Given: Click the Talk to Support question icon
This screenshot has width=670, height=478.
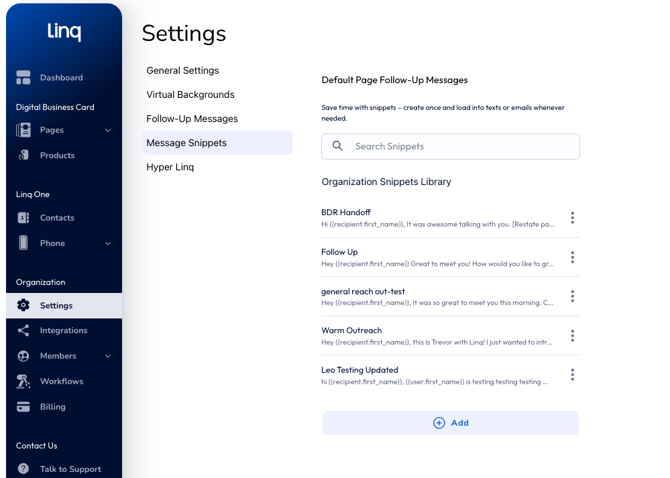Looking at the screenshot, I should (x=23, y=469).
